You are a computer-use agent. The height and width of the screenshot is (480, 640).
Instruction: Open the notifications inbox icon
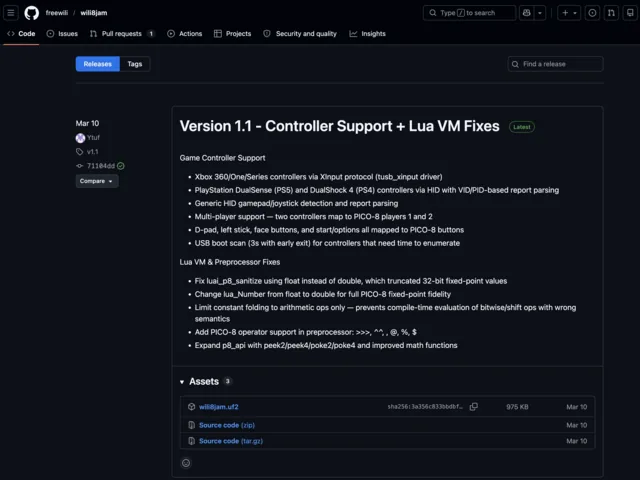pyautogui.click(x=630, y=13)
